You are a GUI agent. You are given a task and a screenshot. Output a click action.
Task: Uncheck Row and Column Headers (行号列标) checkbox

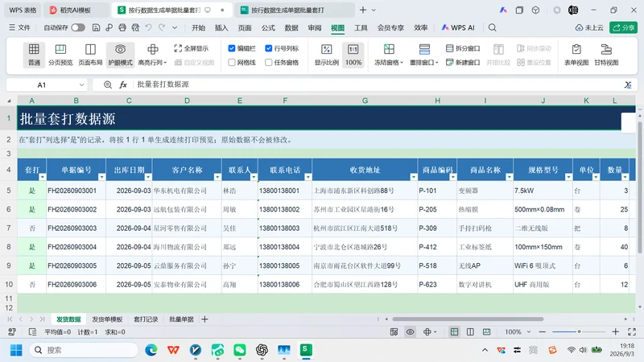point(269,48)
